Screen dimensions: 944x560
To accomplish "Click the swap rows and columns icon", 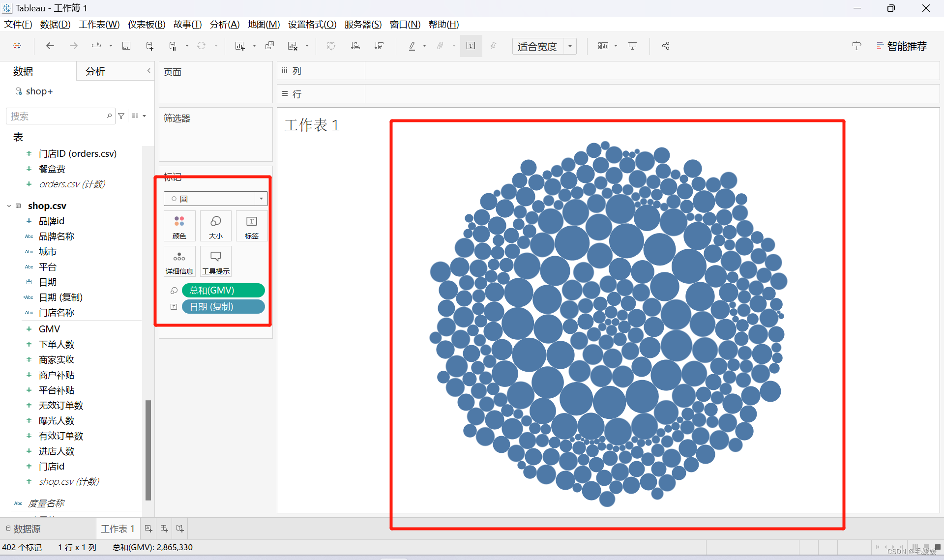I will 331,46.
